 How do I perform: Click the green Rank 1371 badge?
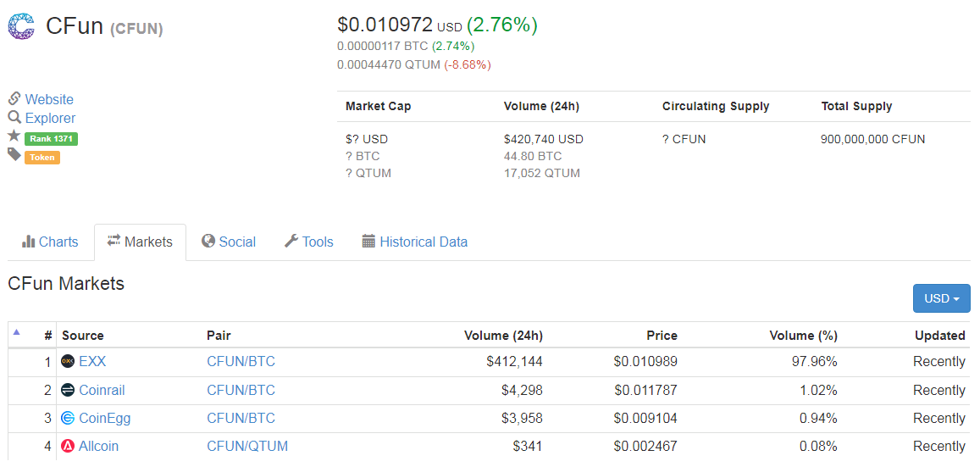pyautogui.click(x=52, y=138)
